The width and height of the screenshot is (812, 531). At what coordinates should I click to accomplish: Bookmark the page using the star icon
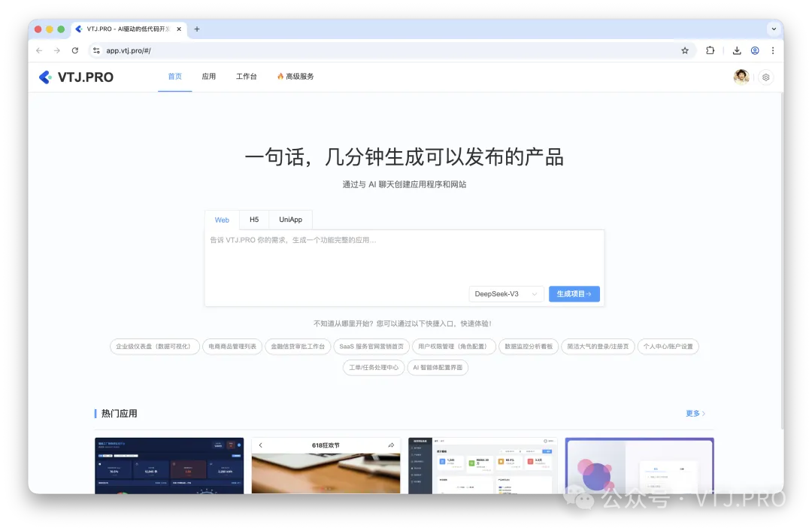[685, 50]
